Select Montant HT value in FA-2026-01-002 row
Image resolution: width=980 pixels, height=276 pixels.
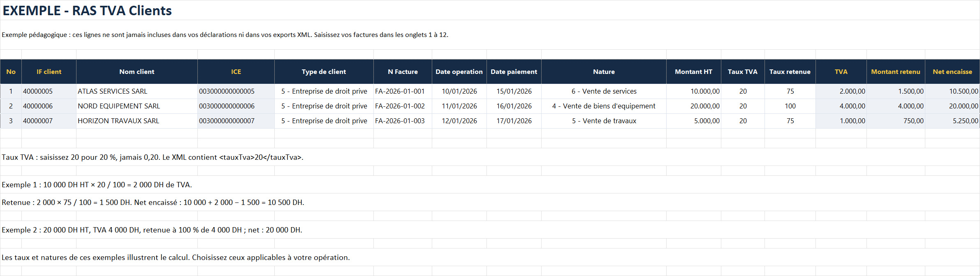tap(694, 106)
